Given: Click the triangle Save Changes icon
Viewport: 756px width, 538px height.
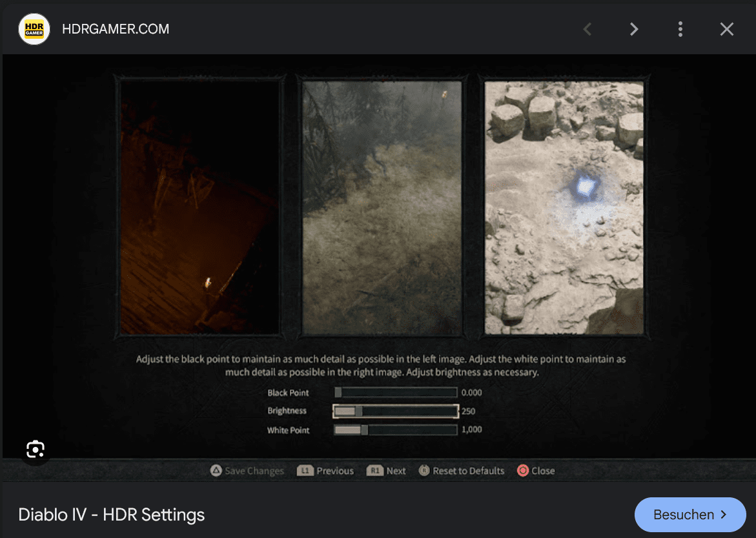Looking at the screenshot, I should click(216, 470).
